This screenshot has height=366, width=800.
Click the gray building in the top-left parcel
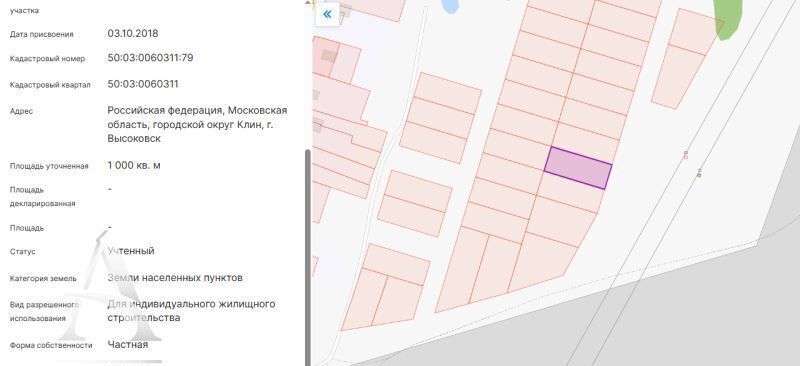[329, 56]
